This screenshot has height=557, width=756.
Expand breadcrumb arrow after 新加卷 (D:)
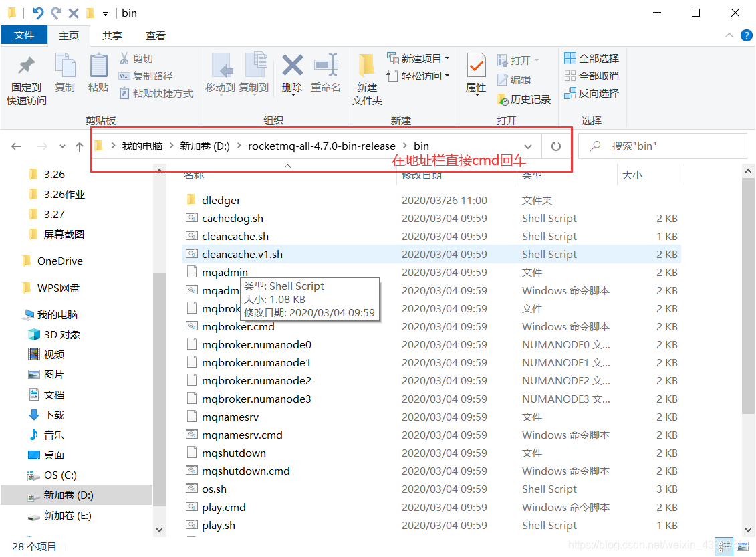tap(239, 146)
